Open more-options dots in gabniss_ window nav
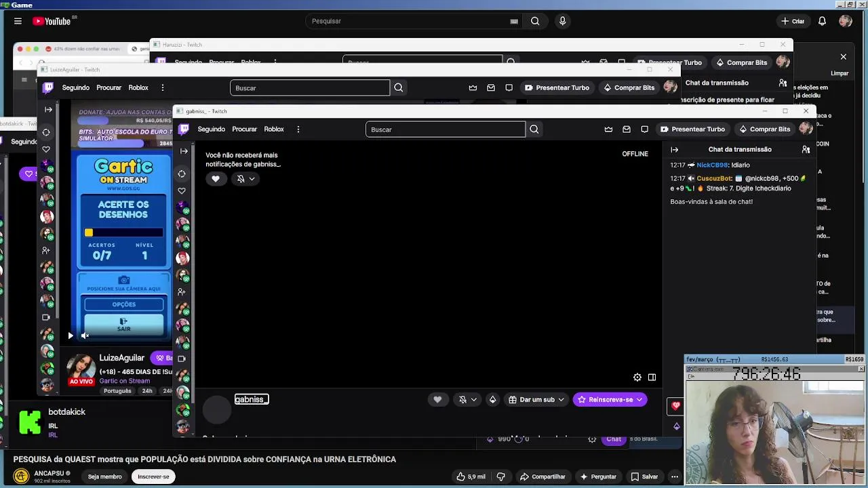The height and width of the screenshot is (488, 868). click(298, 129)
